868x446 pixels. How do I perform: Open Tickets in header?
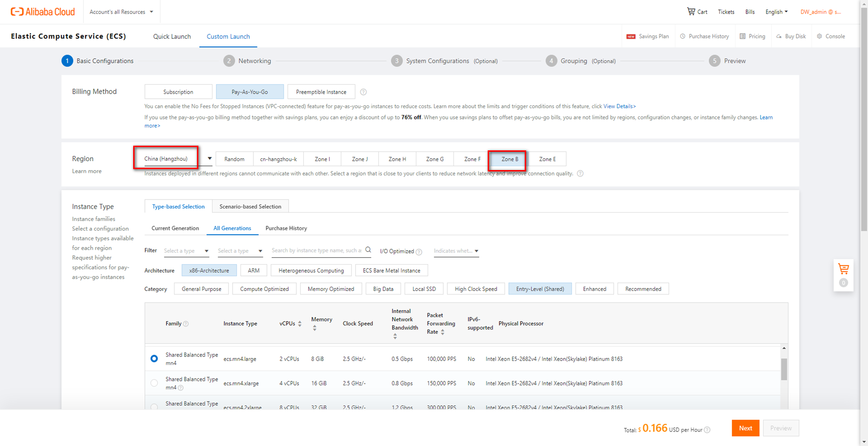726,12
